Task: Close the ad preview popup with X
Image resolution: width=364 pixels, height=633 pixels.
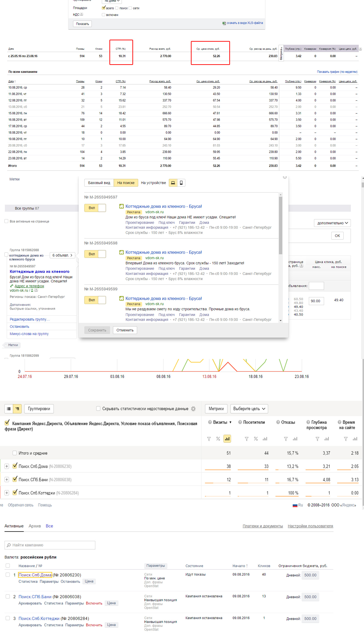Action: click(285, 177)
